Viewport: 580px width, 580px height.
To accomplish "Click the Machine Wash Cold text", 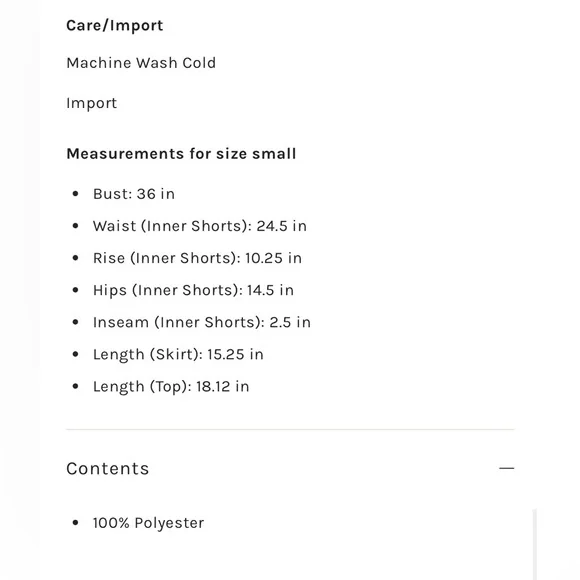I will coord(141,63).
